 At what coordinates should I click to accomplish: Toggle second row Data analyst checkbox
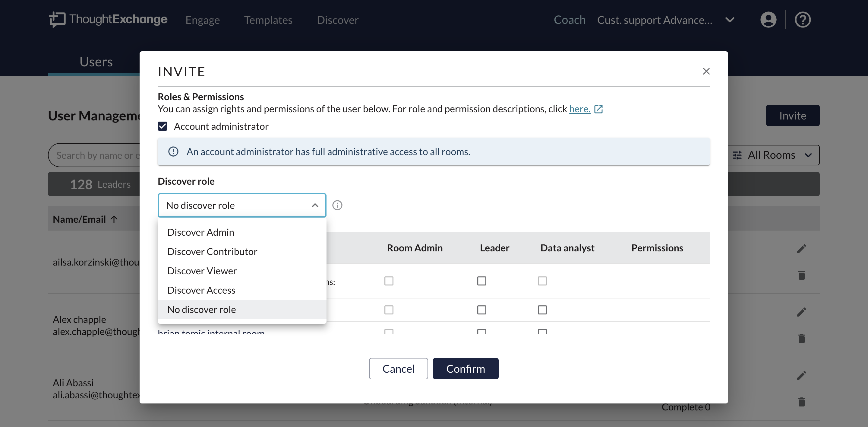click(x=542, y=310)
